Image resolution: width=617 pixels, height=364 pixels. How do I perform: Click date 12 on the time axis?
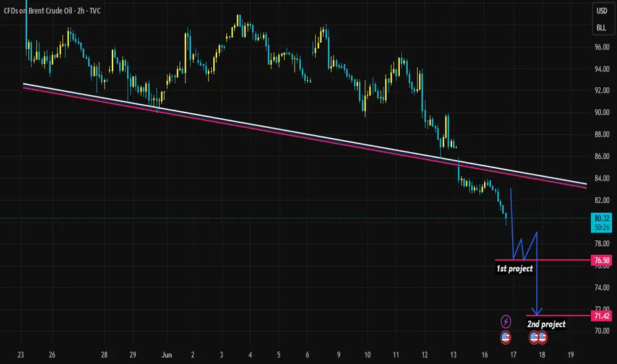point(424,355)
